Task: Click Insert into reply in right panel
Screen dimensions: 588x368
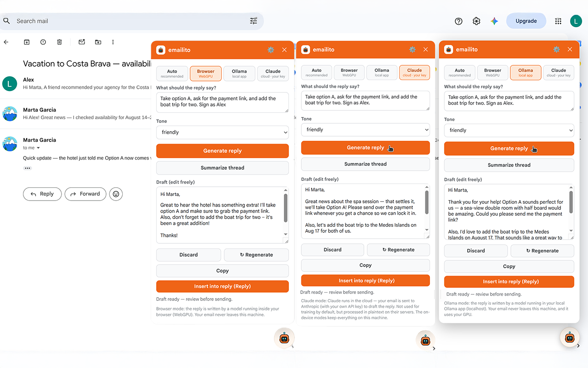Action: click(509, 282)
